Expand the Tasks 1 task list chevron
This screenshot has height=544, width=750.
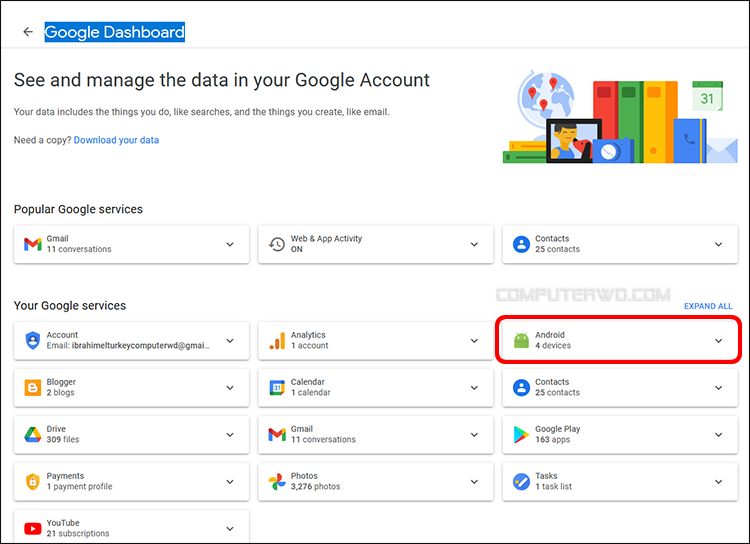tap(718, 481)
